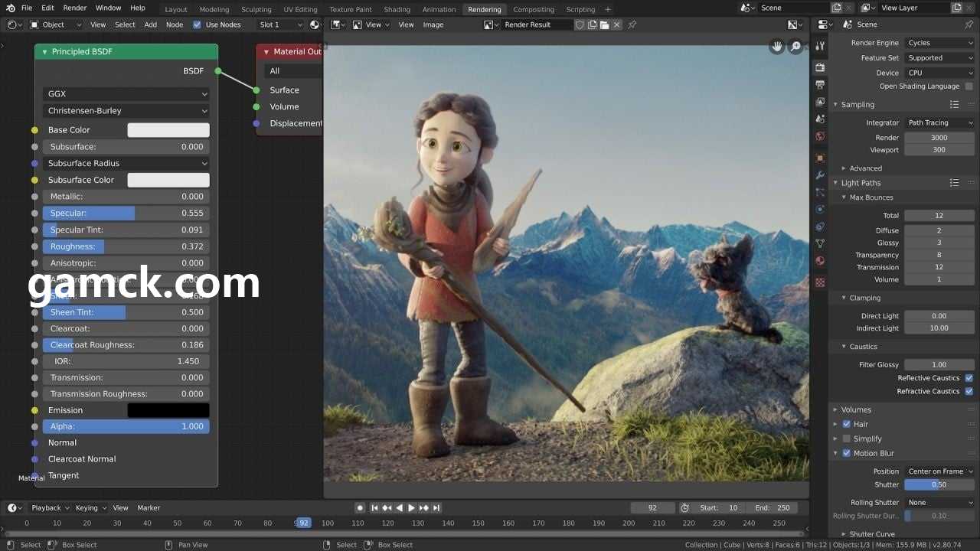Open the Device CPU dropdown
Image resolution: width=980 pixels, height=551 pixels.
(939, 73)
